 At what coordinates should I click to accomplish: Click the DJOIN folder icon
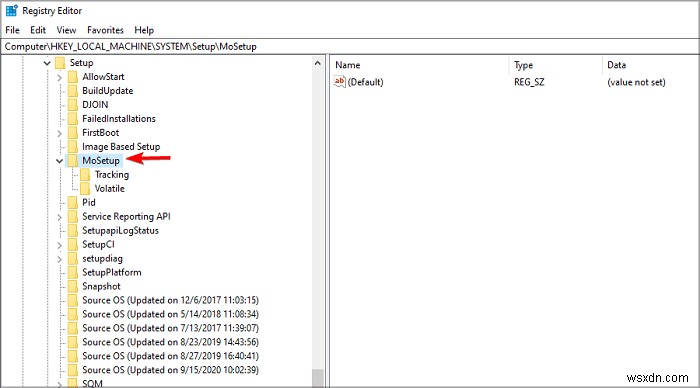coord(73,104)
